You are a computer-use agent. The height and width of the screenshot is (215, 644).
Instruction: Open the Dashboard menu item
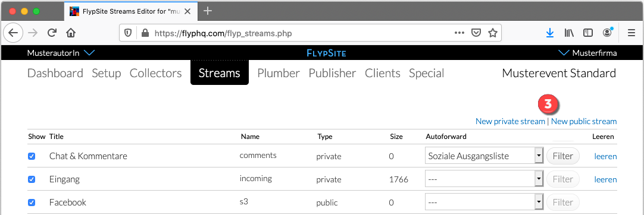click(55, 73)
